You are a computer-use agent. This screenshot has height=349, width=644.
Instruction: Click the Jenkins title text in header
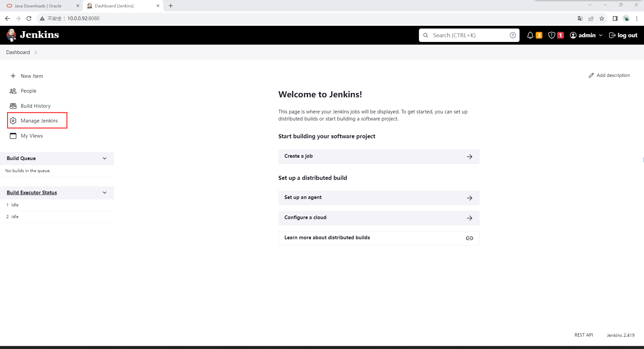point(39,35)
